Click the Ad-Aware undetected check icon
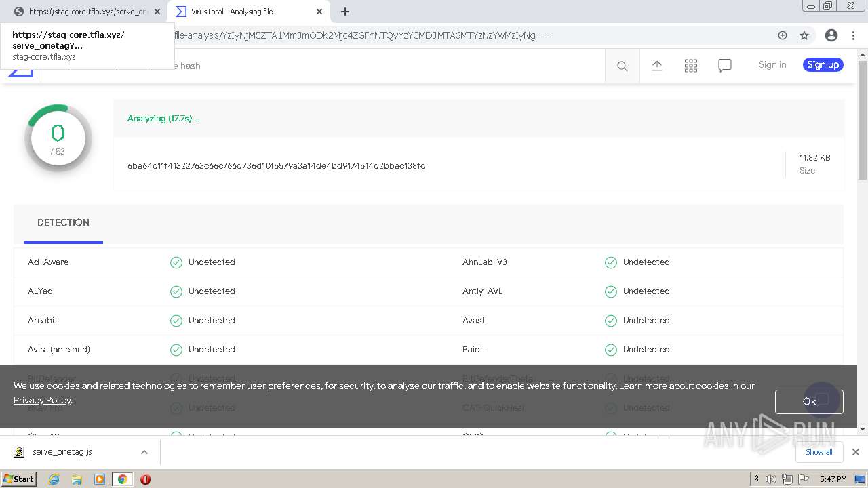The image size is (868, 488). coord(176,262)
